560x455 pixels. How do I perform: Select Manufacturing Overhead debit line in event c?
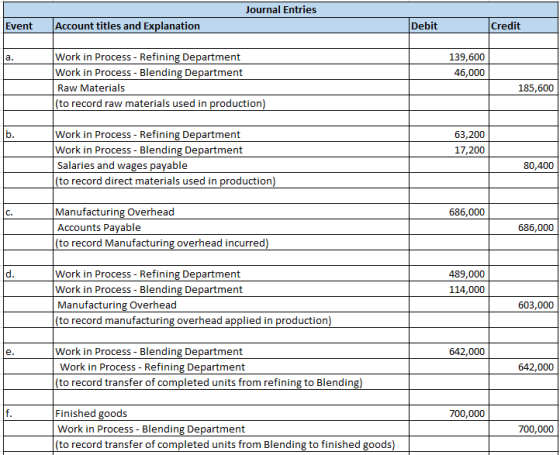pyautogui.click(x=231, y=212)
